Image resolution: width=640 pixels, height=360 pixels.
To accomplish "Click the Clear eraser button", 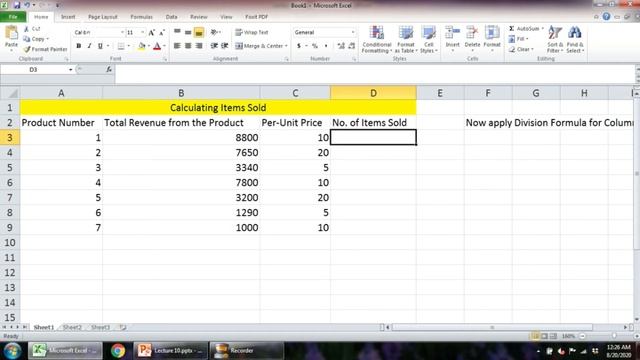I will coord(521,49).
